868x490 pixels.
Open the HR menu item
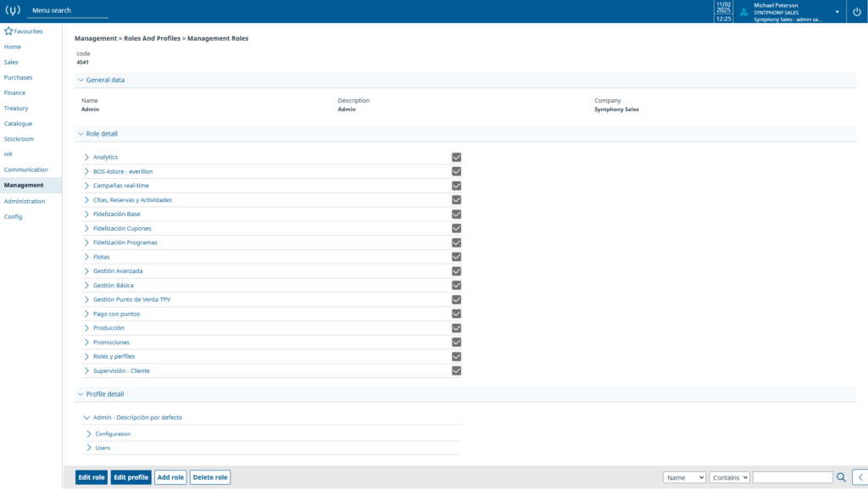click(x=8, y=154)
